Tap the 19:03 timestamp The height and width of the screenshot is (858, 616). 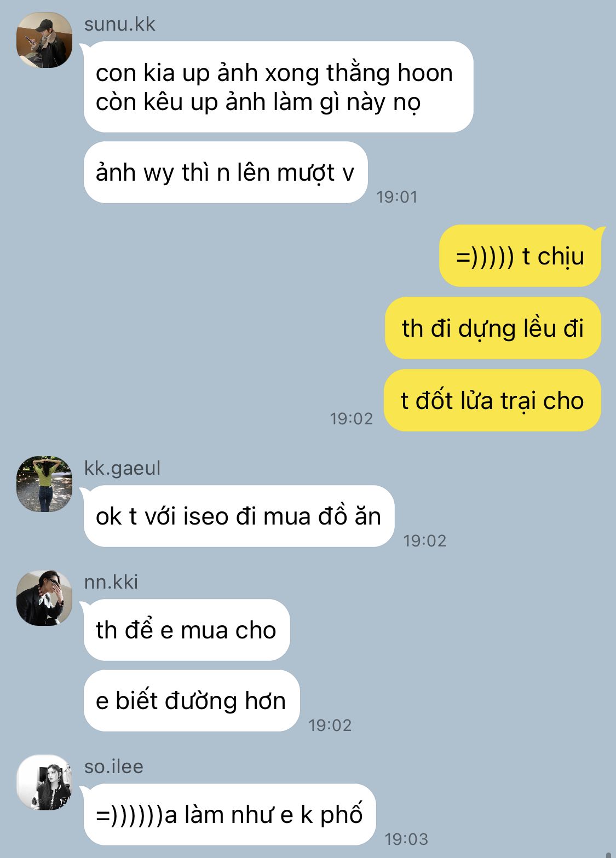coord(406,838)
